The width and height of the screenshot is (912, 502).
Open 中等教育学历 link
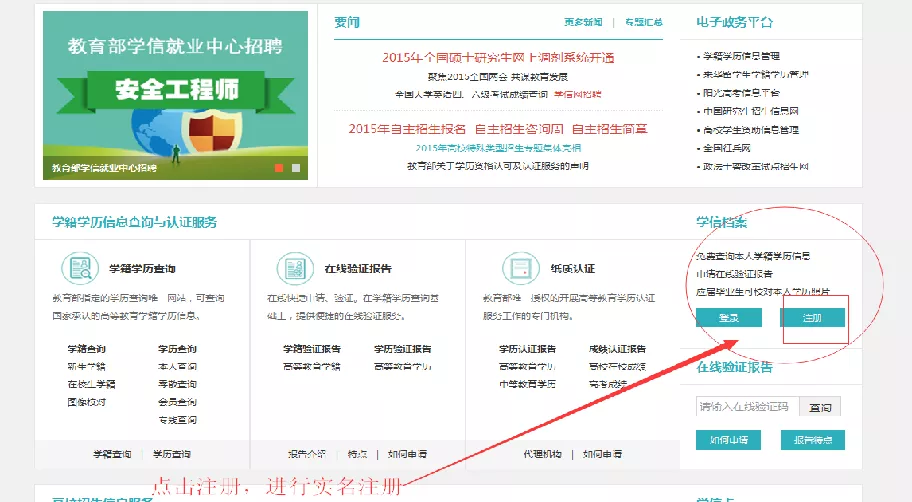(528, 384)
